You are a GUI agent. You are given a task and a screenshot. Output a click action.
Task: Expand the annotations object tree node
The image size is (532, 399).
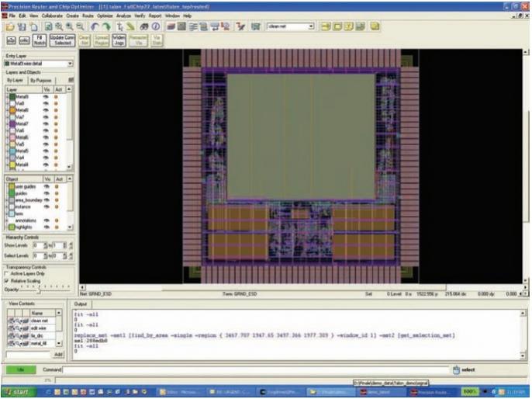[7, 220]
